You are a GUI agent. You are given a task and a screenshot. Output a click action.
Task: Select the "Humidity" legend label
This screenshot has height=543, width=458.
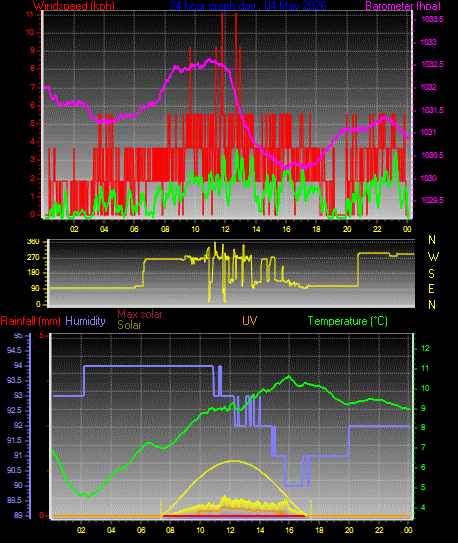coord(85,321)
